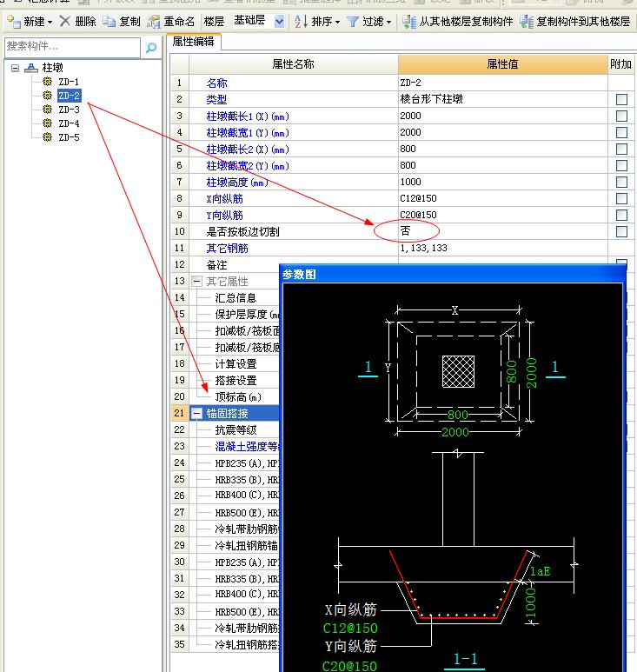The image size is (637, 672).
Task: Click the gear icon beside ZD-3
Action: (47, 109)
